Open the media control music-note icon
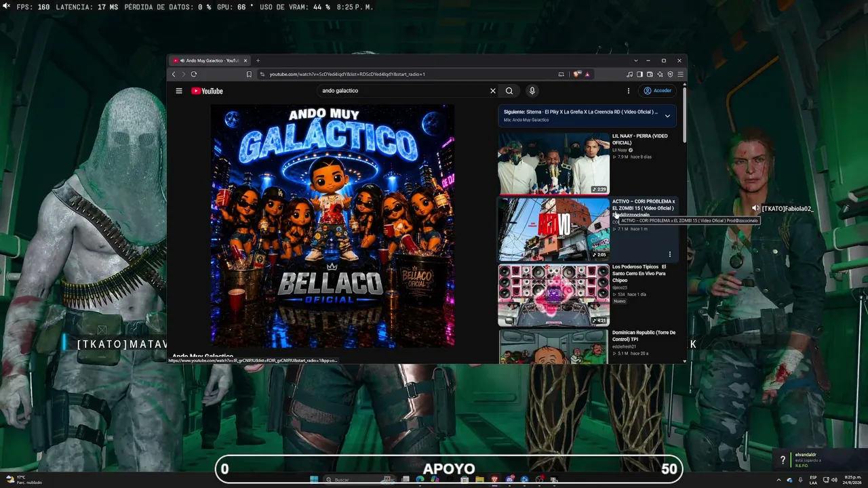This screenshot has width=868, height=488. pyautogui.click(x=629, y=74)
